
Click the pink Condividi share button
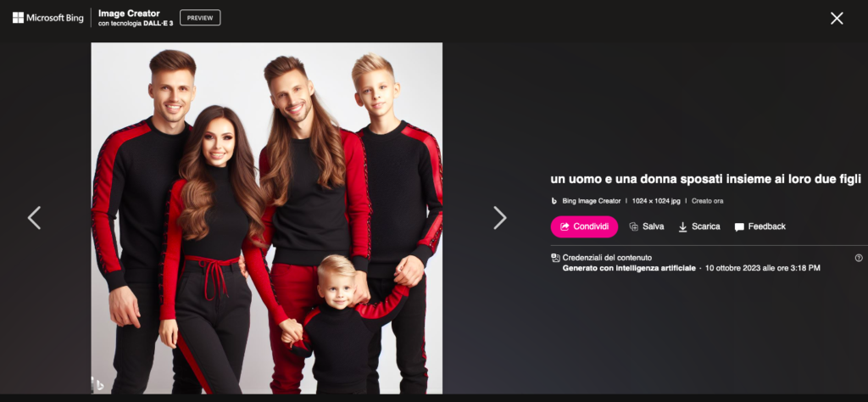tap(584, 226)
